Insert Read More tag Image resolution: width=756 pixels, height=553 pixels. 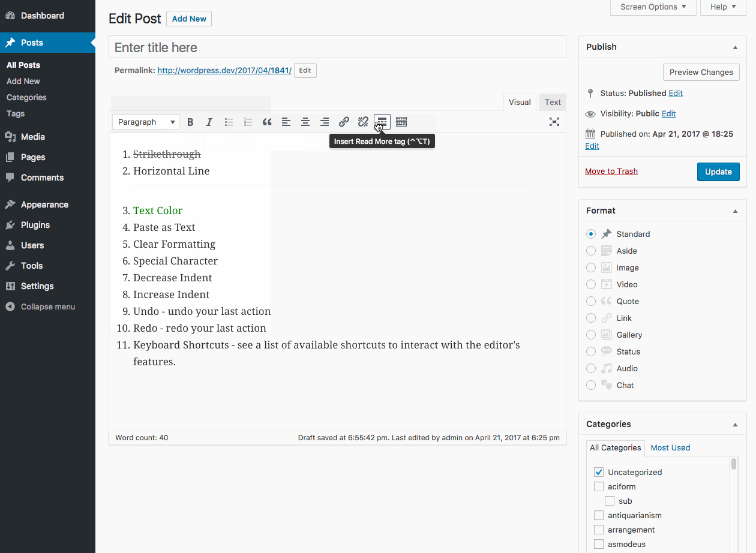[x=382, y=122]
